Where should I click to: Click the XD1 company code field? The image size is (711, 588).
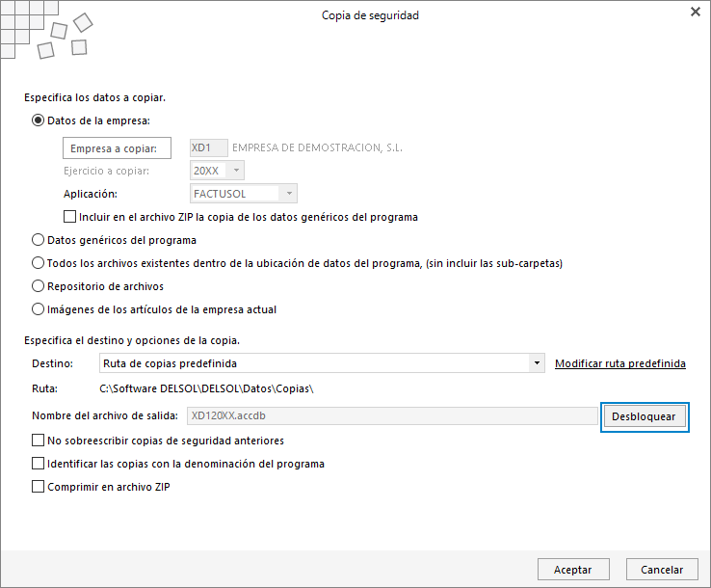[x=209, y=147]
